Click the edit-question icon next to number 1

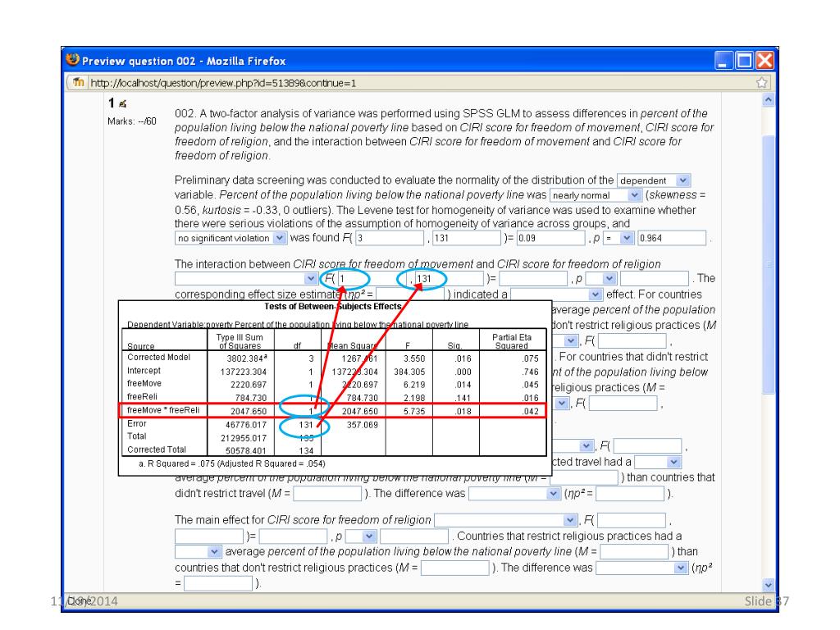[x=122, y=103]
